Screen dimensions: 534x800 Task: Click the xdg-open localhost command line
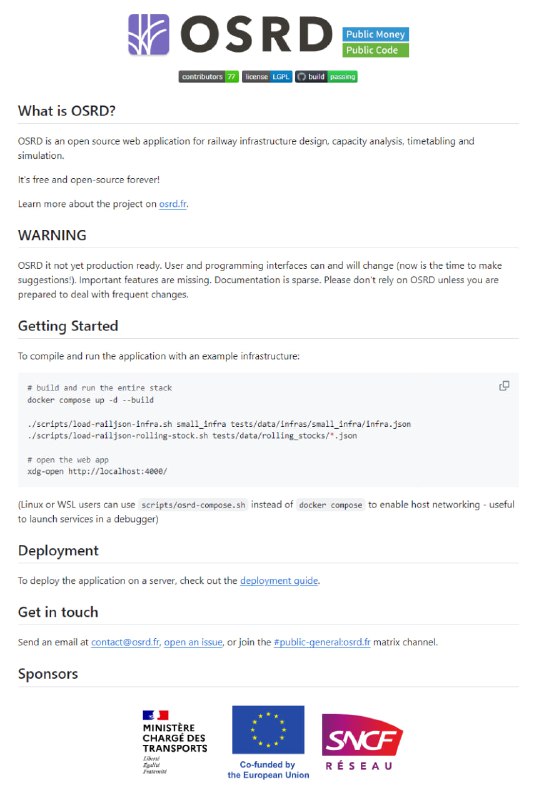click(97, 471)
